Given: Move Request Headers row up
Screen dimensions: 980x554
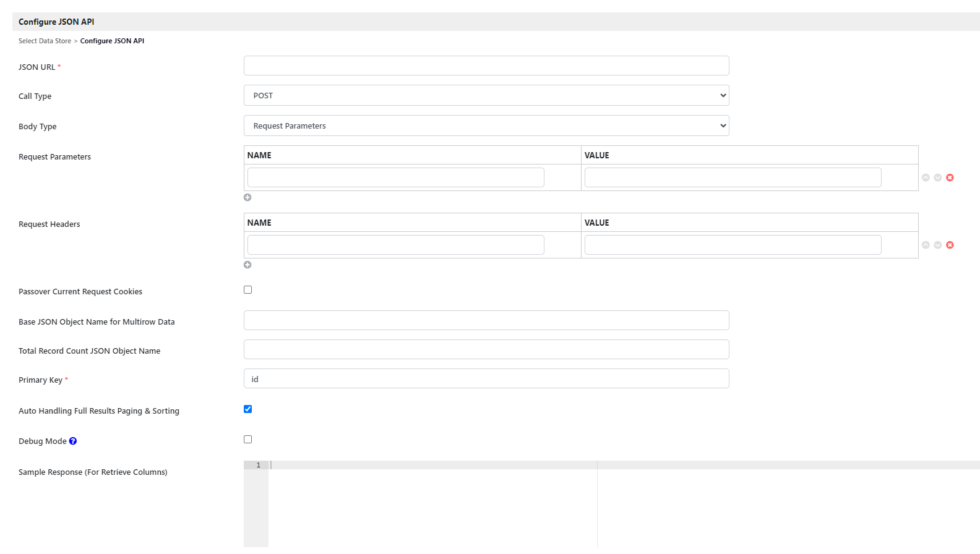Looking at the screenshot, I should coord(926,245).
